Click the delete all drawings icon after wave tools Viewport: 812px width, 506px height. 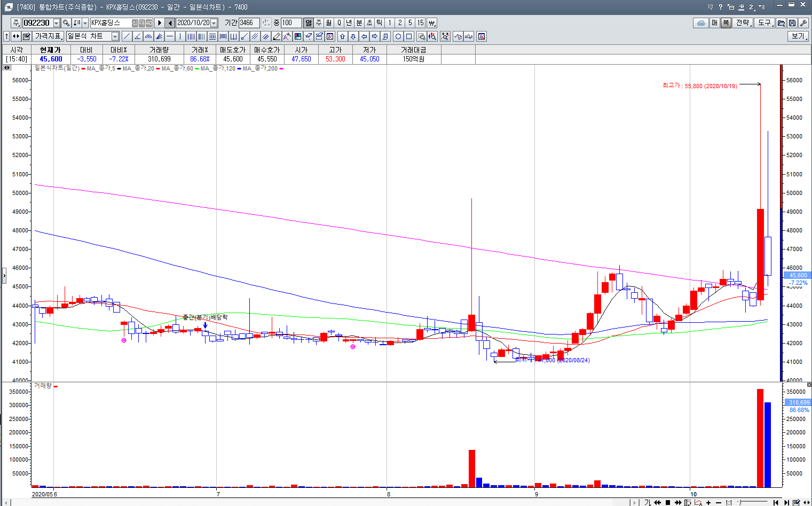(x=482, y=36)
